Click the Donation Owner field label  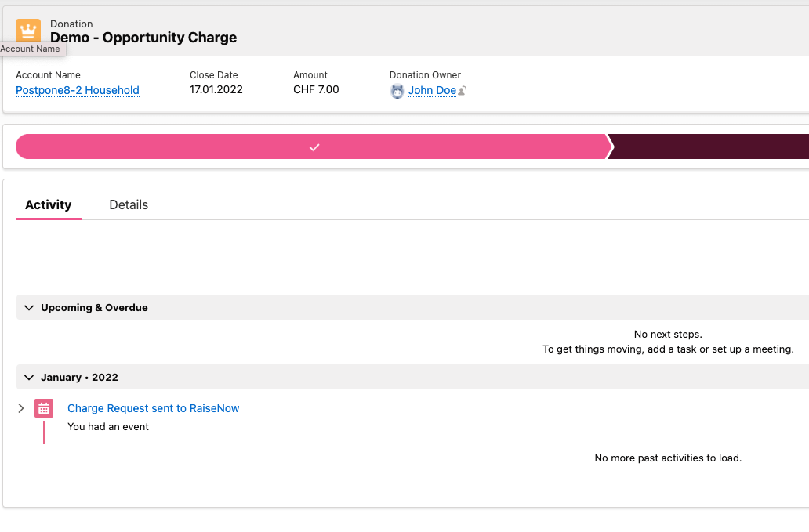click(x=425, y=74)
